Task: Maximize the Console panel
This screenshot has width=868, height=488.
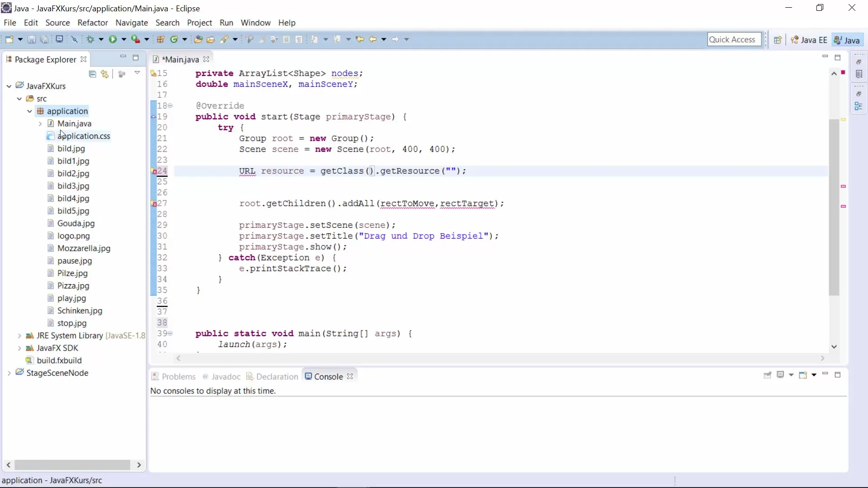Action: [x=838, y=375]
